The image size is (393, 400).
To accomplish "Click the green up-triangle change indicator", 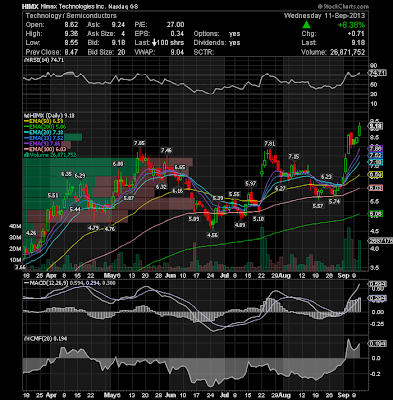I will (306, 25).
